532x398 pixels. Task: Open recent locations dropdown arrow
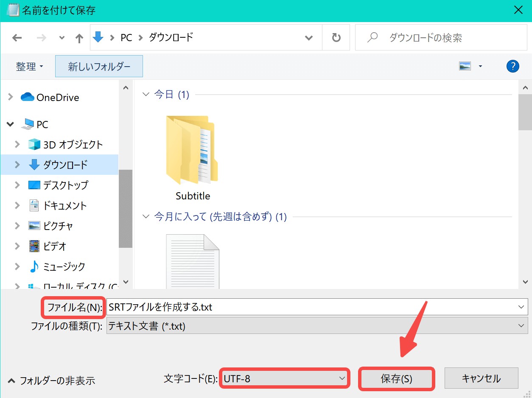pyautogui.click(x=62, y=38)
